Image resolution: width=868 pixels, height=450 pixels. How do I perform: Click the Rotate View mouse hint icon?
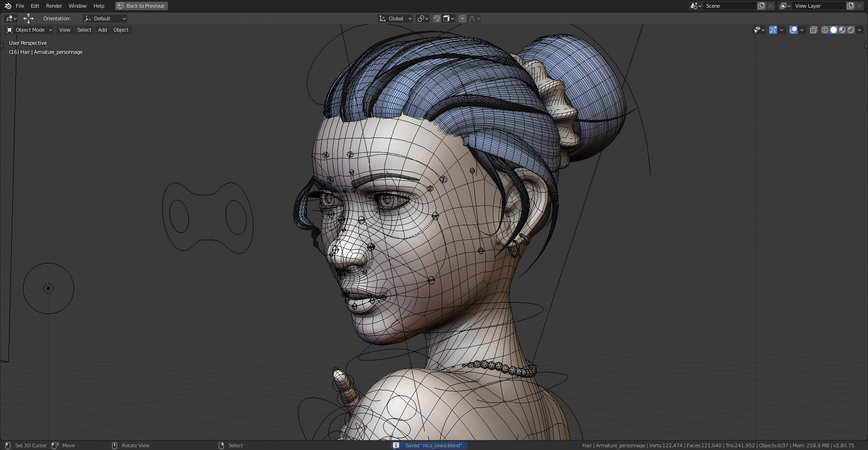[x=114, y=445]
